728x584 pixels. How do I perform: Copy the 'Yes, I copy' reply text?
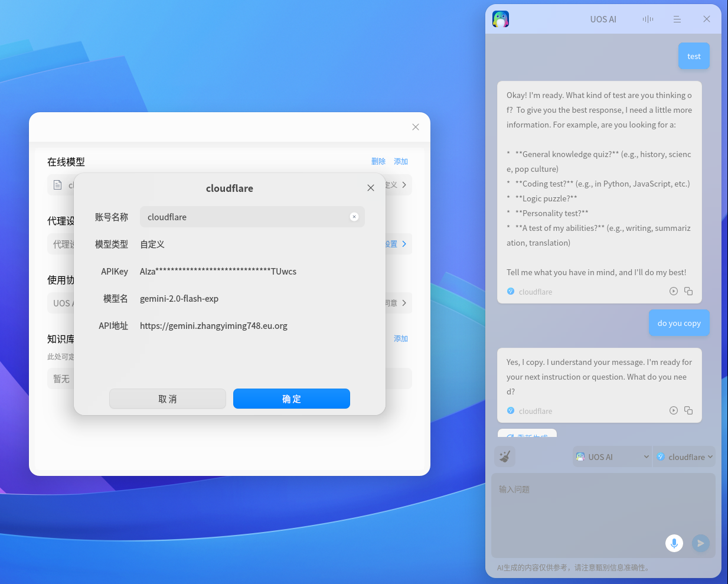tap(688, 410)
